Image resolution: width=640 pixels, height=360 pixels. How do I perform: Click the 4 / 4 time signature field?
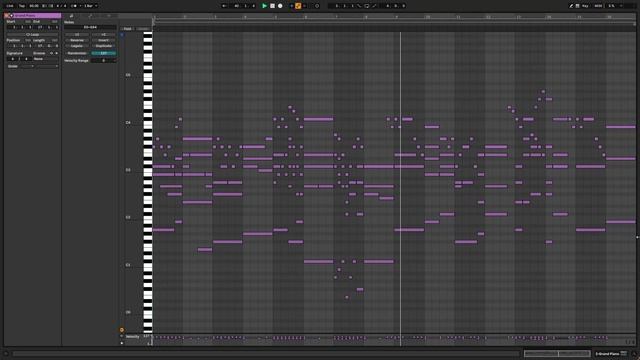tap(61, 6)
